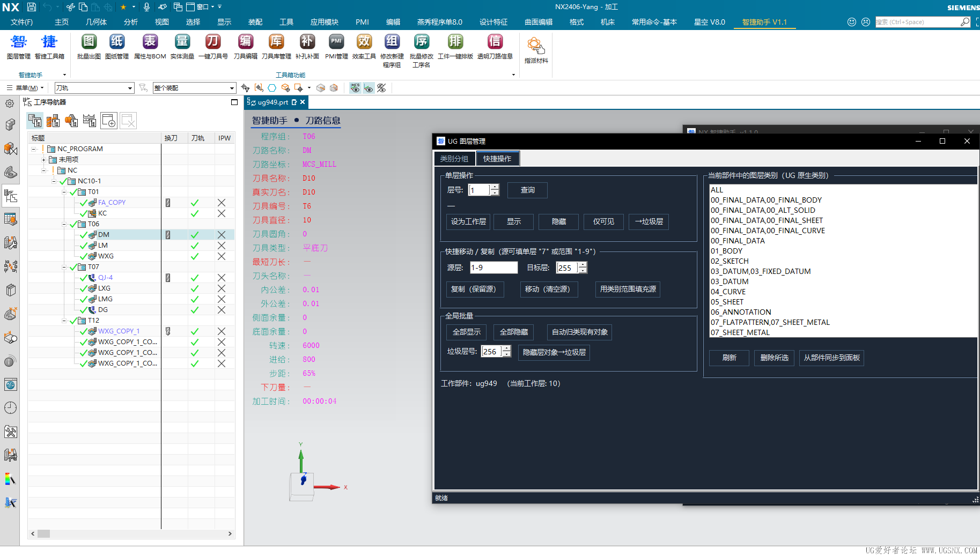Select the FA_COPY operation in the navigator
The width and height of the screenshot is (980, 557).
112,203
